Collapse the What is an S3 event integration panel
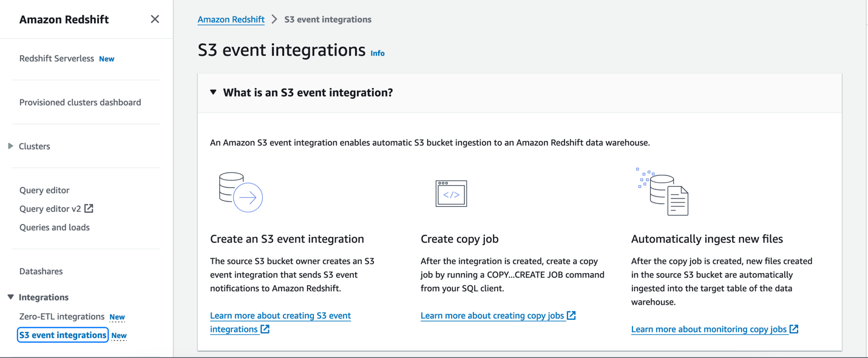 click(213, 93)
